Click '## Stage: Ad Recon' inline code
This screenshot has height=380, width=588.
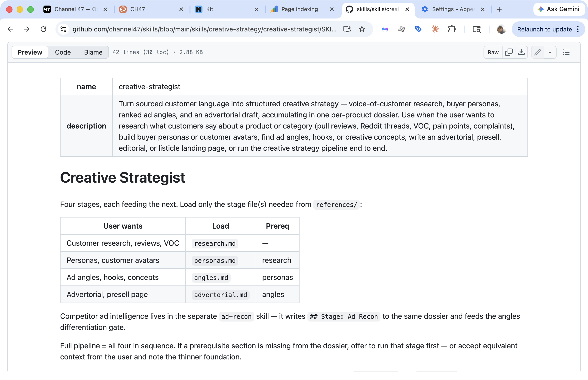pos(344,316)
